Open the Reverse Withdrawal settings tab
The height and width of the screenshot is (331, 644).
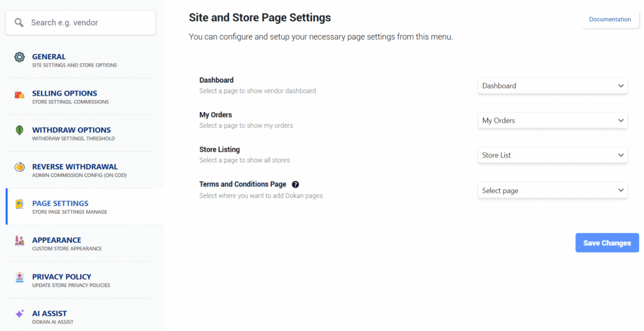click(75, 169)
